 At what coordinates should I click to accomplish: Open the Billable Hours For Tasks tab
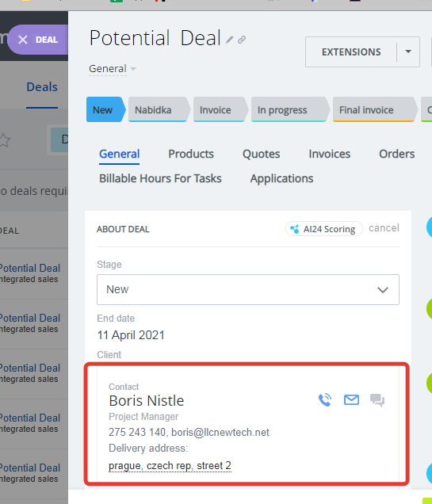(x=160, y=178)
